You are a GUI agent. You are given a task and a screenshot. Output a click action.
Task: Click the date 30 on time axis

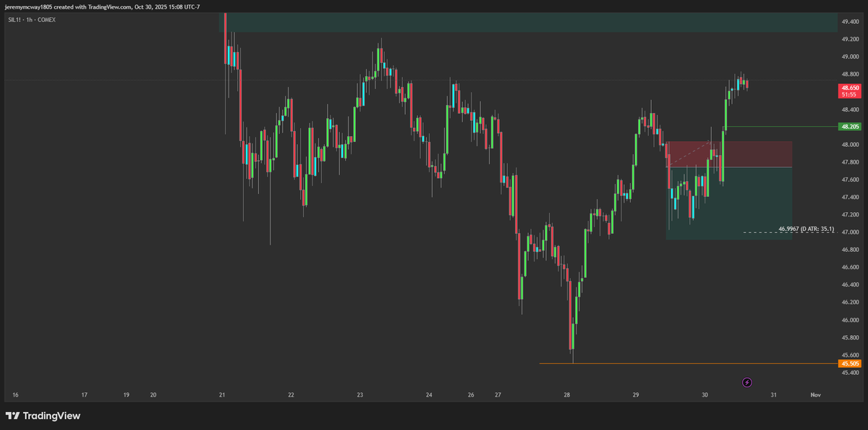(705, 395)
